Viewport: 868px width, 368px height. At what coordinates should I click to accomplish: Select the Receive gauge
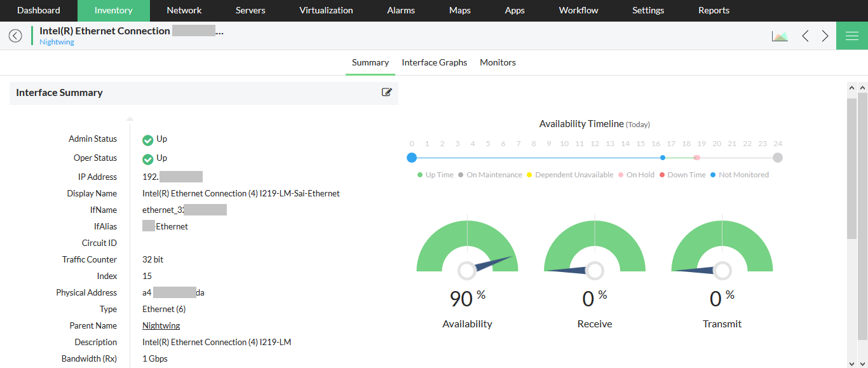[x=594, y=270]
